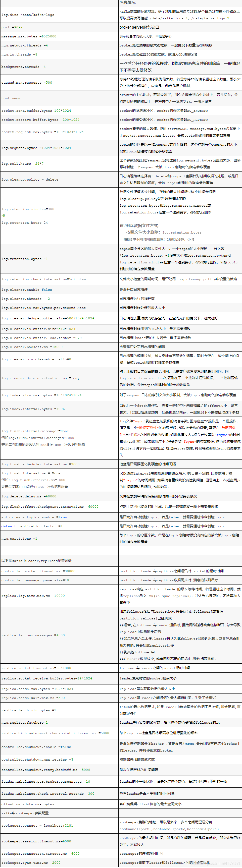Select replica.lag.max.messages =4000 cell
This screenshot has height=868, width=242.
pos(59,635)
